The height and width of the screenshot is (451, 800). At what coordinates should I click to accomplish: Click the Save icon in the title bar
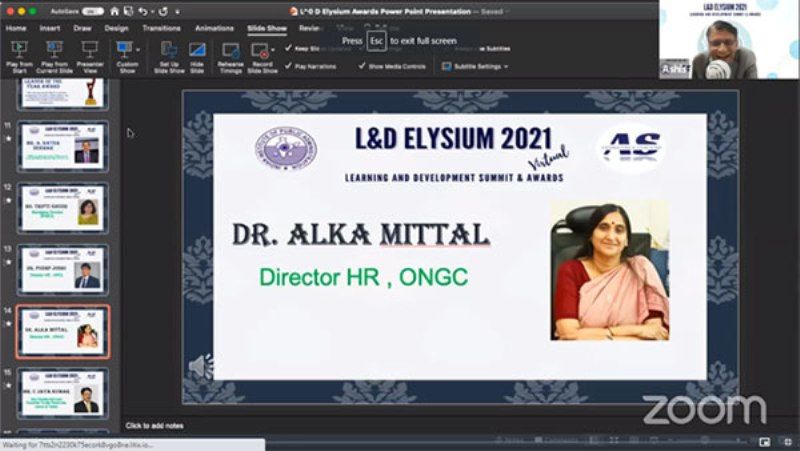pos(129,11)
